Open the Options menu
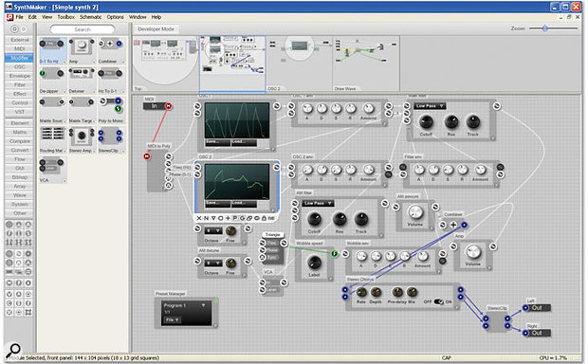Screen dimensions: 588x364 coord(115,17)
